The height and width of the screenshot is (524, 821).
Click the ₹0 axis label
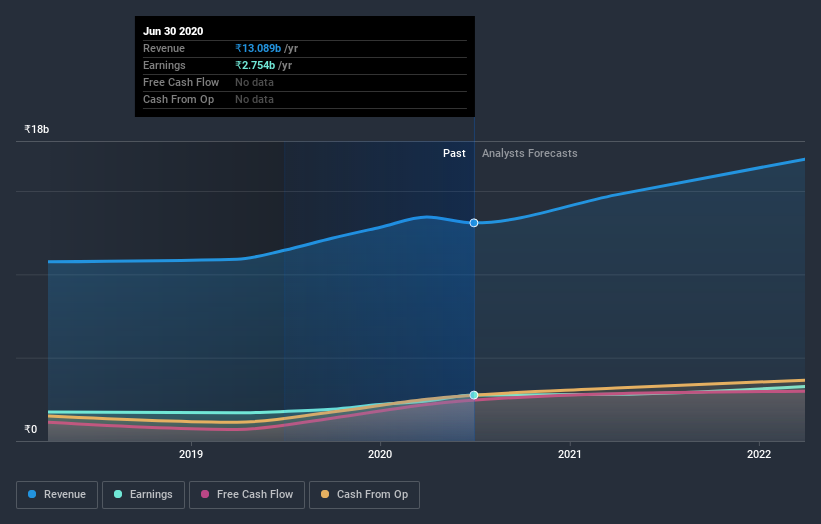(31, 429)
